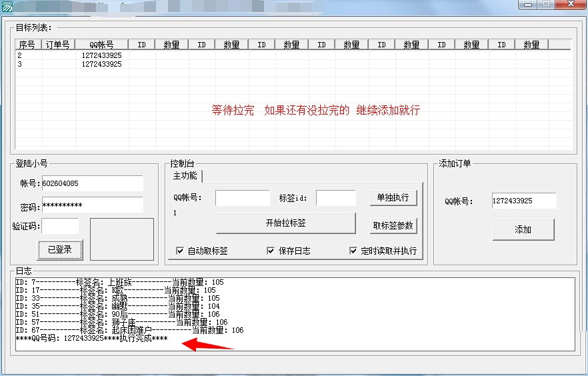This screenshot has width=588, height=376.
Task: Select the 主功能 tab
Action: tap(185, 176)
